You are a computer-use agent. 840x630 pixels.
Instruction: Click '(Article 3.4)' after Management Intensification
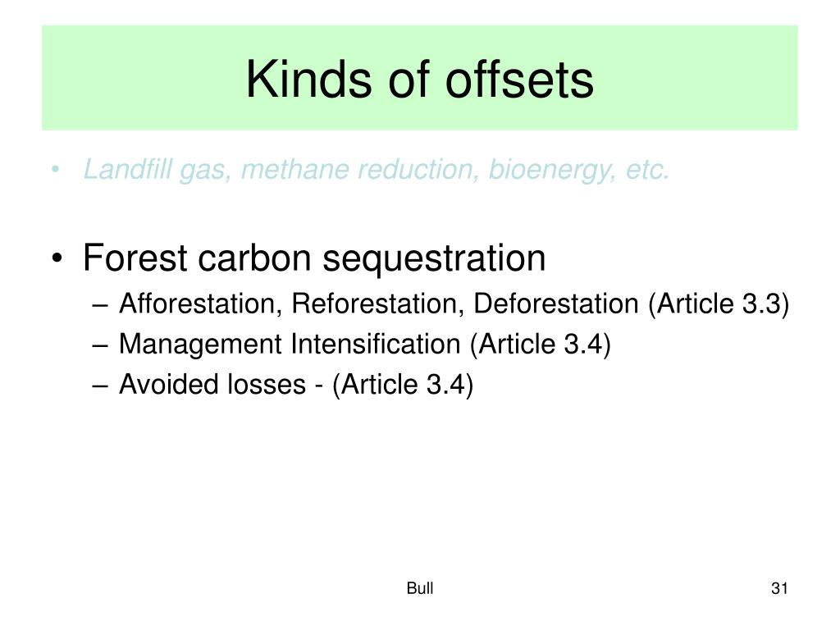point(541,345)
